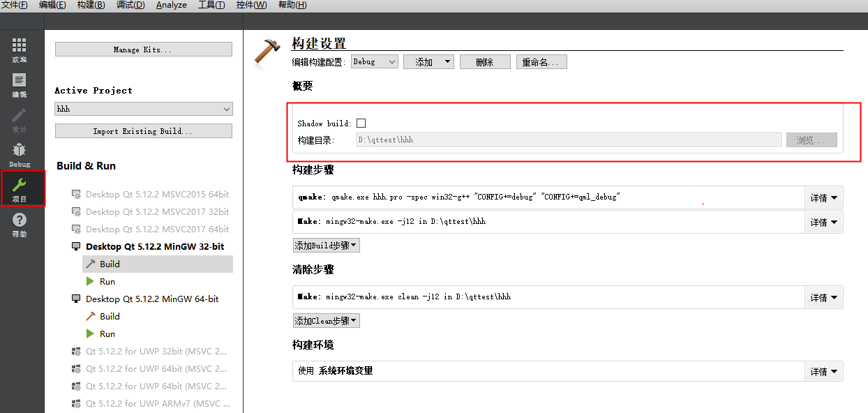This screenshot has height=413, width=868.
Task: Click the build directory D:\qttest\hhh field
Action: (568, 140)
